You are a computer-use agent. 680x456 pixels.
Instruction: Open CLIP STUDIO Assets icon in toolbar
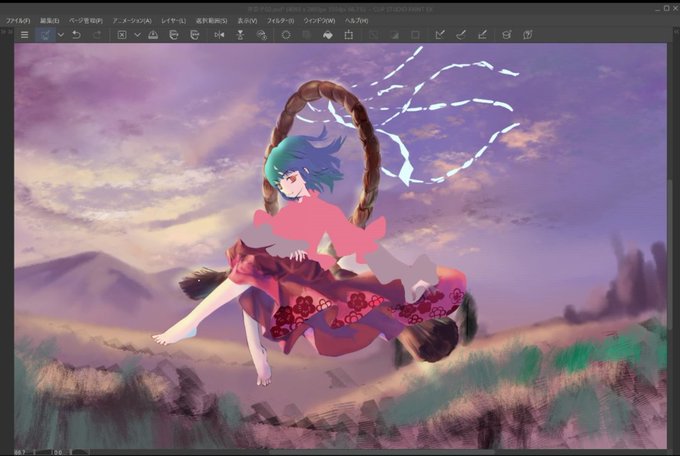[506, 35]
